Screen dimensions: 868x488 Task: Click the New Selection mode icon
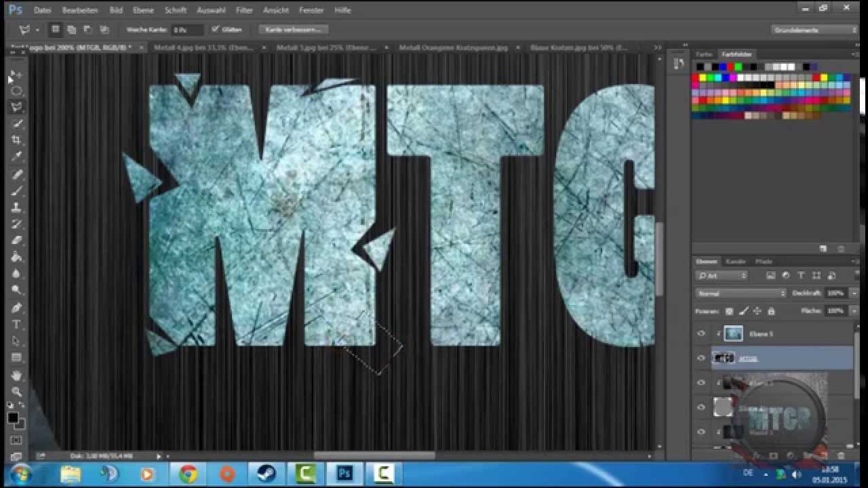coord(55,30)
